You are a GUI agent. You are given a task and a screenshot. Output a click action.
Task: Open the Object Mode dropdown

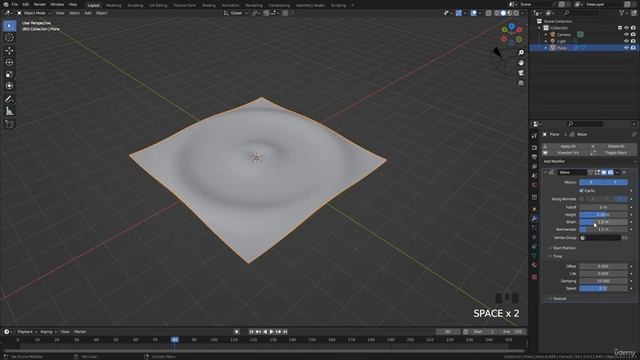[x=34, y=13]
